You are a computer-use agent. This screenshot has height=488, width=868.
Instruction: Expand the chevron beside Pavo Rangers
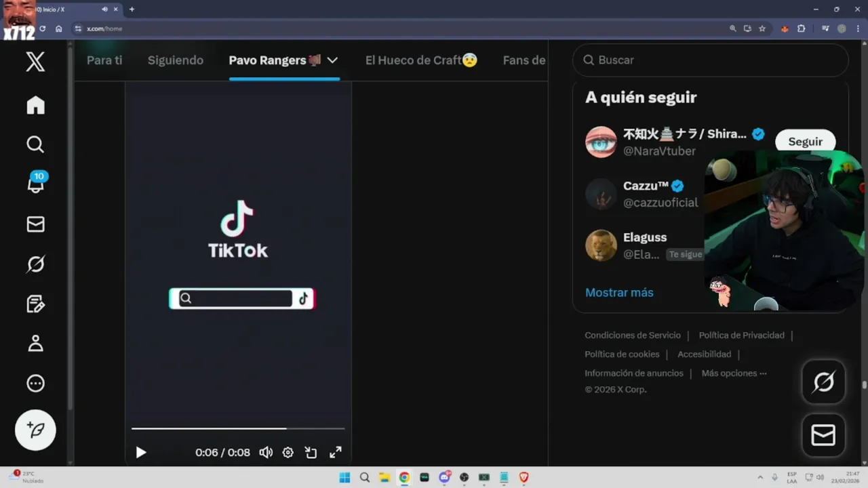click(332, 60)
